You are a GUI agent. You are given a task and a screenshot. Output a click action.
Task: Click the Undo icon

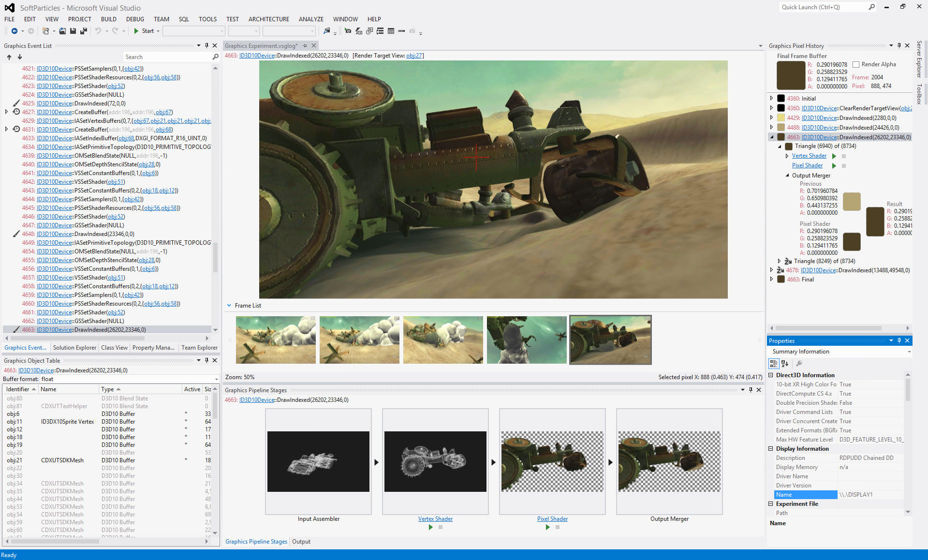tap(98, 30)
